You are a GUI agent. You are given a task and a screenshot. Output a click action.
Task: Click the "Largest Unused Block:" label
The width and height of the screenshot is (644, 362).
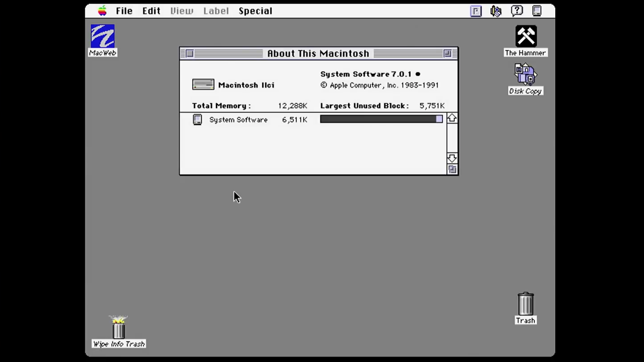364,106
